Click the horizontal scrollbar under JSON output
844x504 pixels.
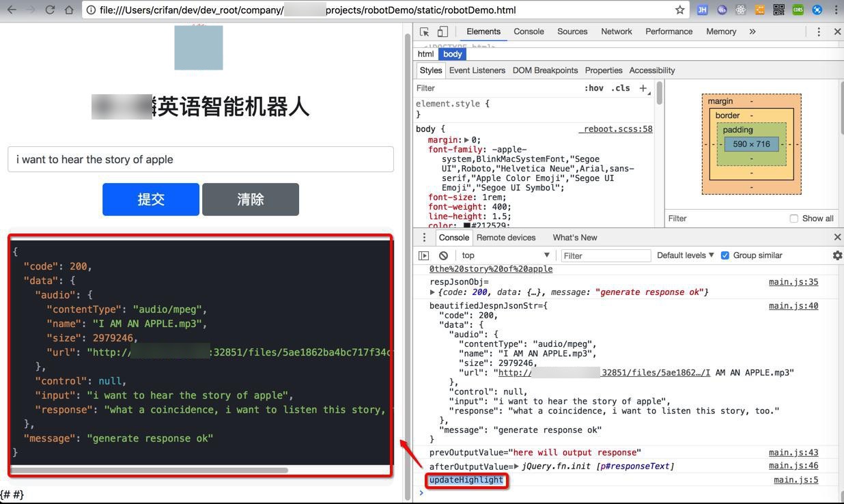150,470
